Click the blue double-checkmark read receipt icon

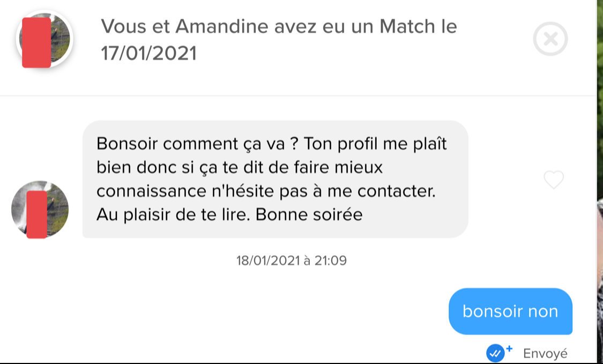point(495,353)
